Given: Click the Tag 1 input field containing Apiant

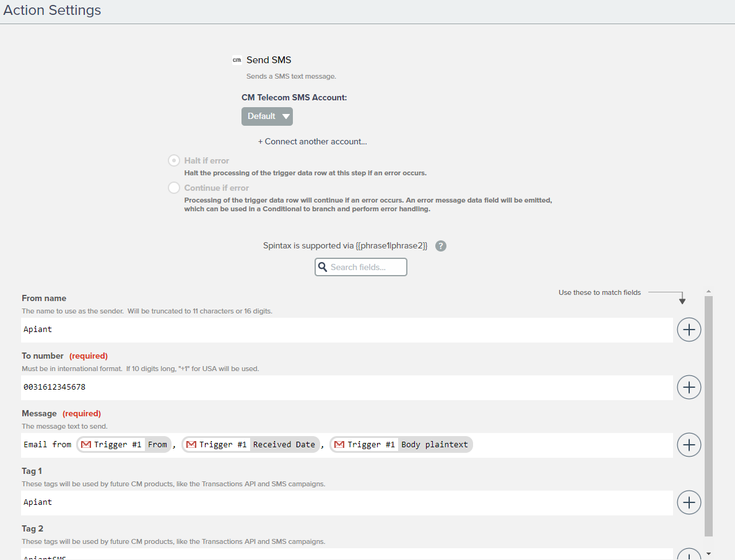Looking at the screenshot, I should [347, 502].
